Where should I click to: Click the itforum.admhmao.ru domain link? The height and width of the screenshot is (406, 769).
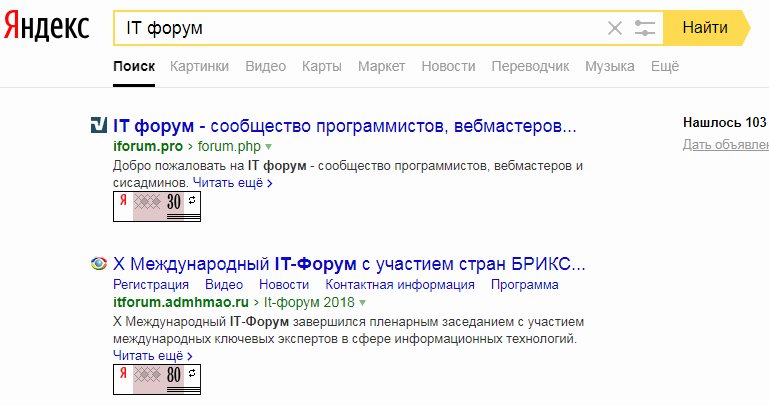tap(181, 302)
